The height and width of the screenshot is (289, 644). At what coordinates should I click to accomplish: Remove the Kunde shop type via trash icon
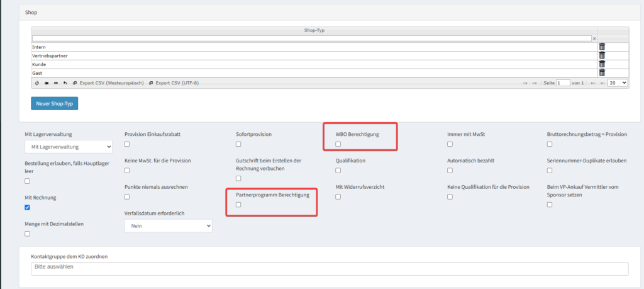click(601, 64)
